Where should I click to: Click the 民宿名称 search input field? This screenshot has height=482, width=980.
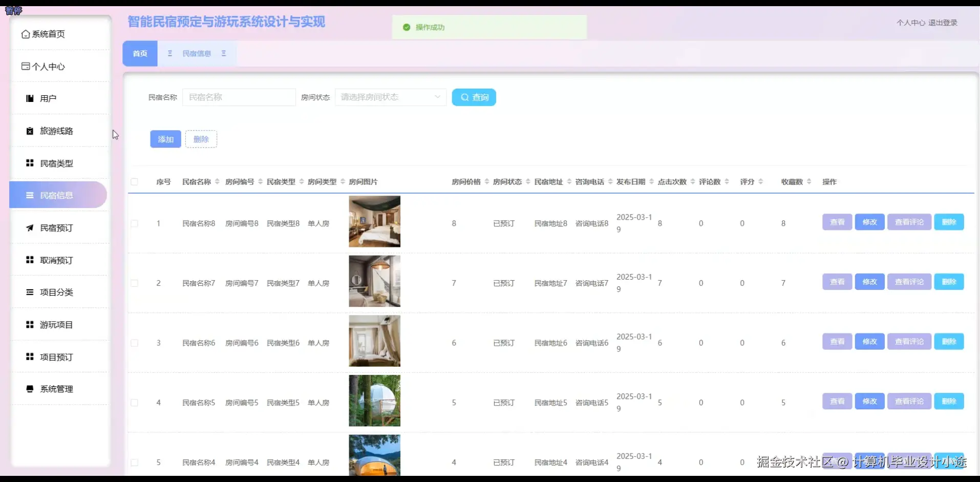pyautogui.click(x=239, y=97)
